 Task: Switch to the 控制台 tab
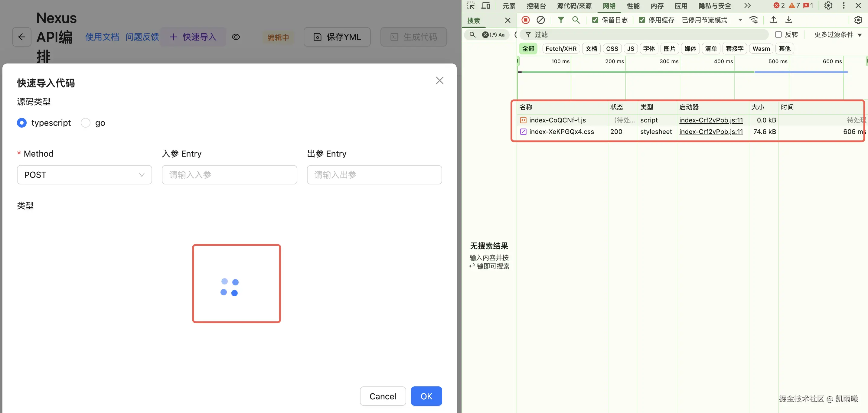click(x=536, y=5)
